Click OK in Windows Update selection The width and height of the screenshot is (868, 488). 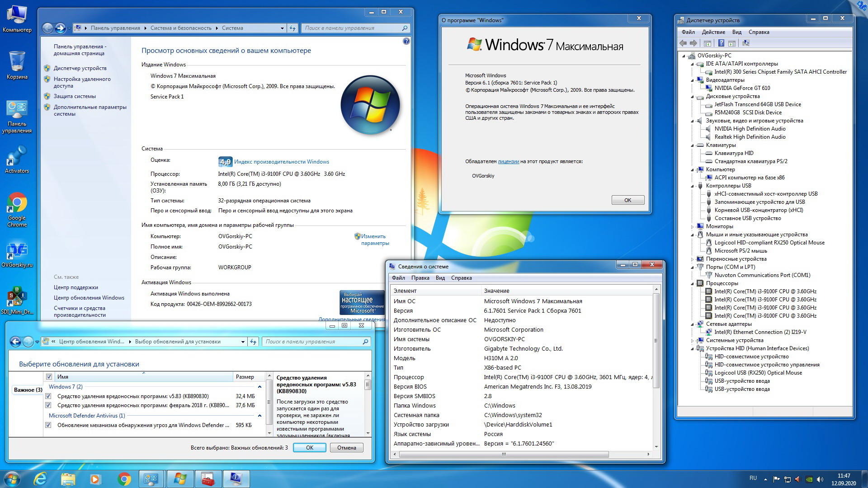point(310,448)
